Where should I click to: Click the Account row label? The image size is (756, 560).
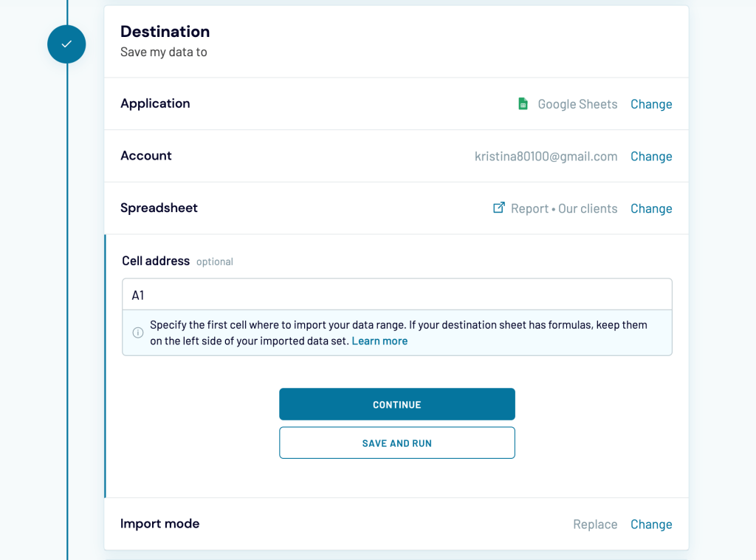point(146,155)
